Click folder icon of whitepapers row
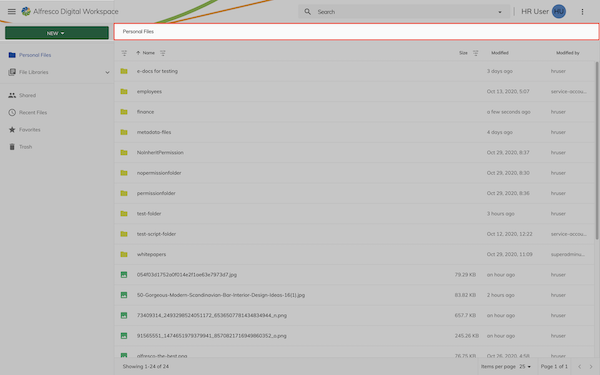Image resolution: width=600 pixels, height=375 pixels. coord(124,254)
